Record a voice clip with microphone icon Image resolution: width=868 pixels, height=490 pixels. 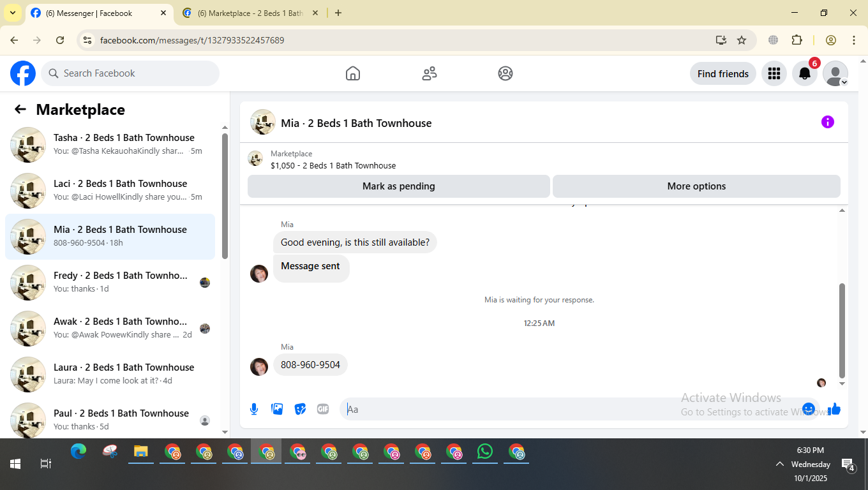tap(254, 409)
